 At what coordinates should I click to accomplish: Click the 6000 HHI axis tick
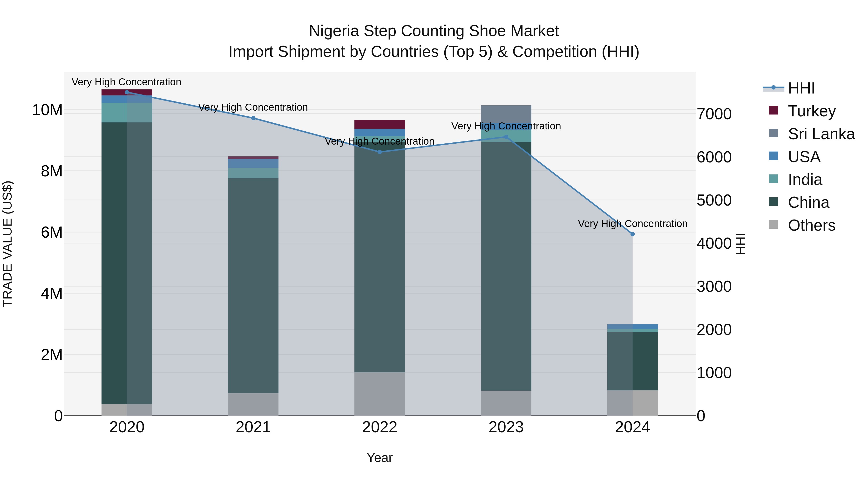pyautogui.click(x=714, y=157)
